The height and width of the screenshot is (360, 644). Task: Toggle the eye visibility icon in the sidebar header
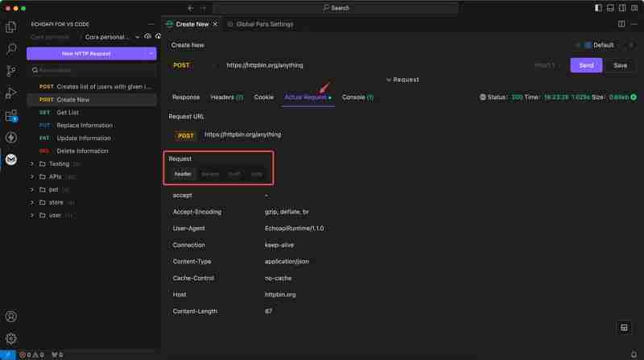[x=147, y=36]
